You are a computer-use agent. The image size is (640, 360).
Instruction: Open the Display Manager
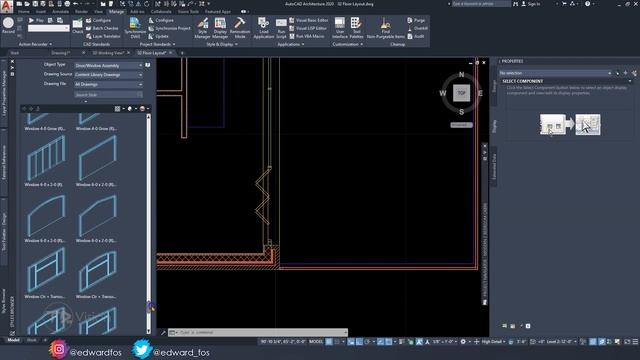220,28
